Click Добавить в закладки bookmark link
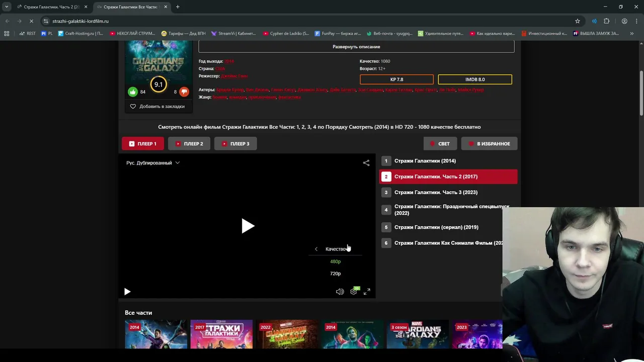Viewport: 644px width, 362px height. point(157,106)
